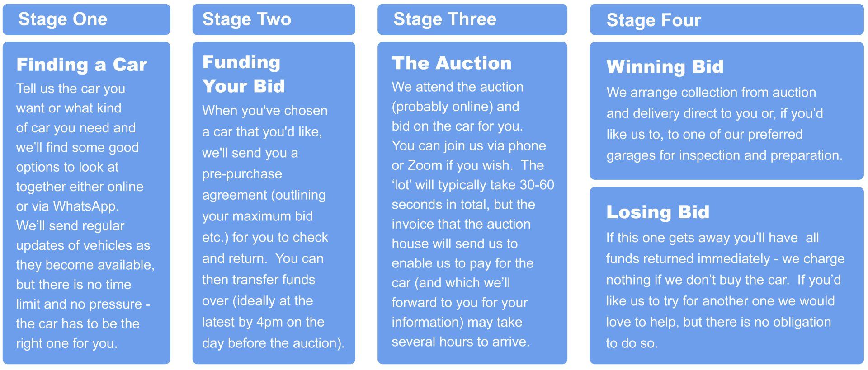Screen dimensions: 868x370
Task: Click the 'or via WhatsApp' text line
Action: pyautogui.click(x=68, y=206)
